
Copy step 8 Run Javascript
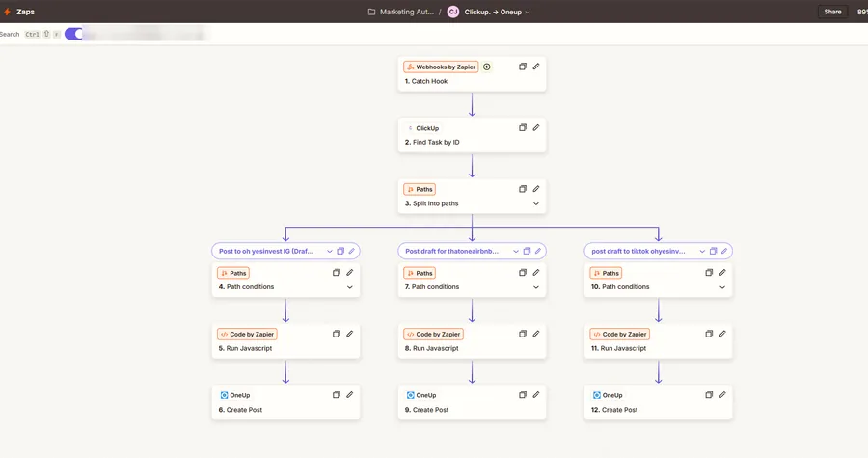pos(523,334)
